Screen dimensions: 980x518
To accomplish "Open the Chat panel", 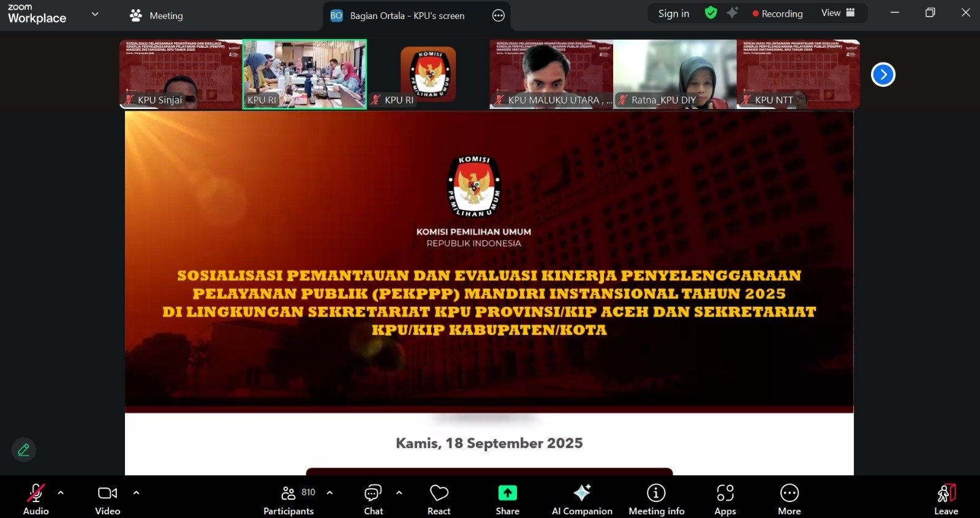I will [x=373, y=500].
